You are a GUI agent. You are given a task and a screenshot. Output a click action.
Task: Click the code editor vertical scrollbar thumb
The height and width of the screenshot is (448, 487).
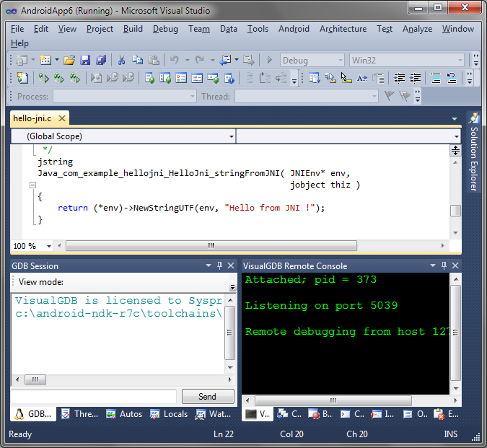pos(455,211)
